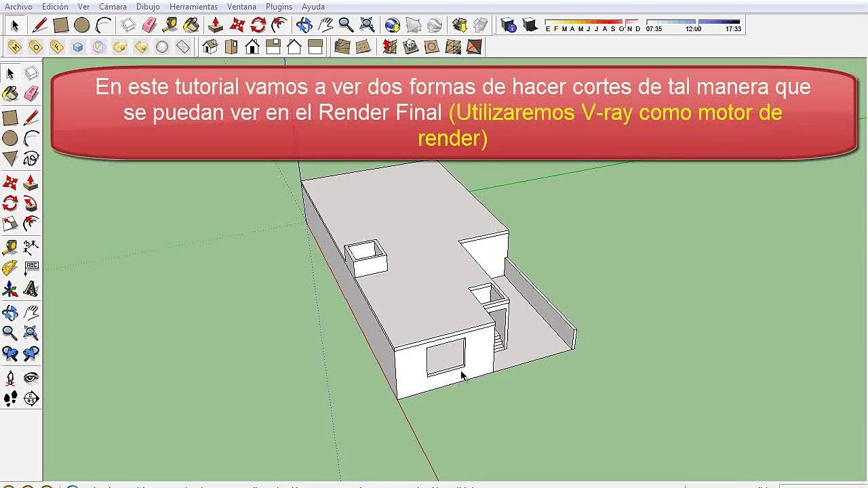The image size is (868, 488).
Task: Click the window opening on house front wall
Action: coord(446,357)
